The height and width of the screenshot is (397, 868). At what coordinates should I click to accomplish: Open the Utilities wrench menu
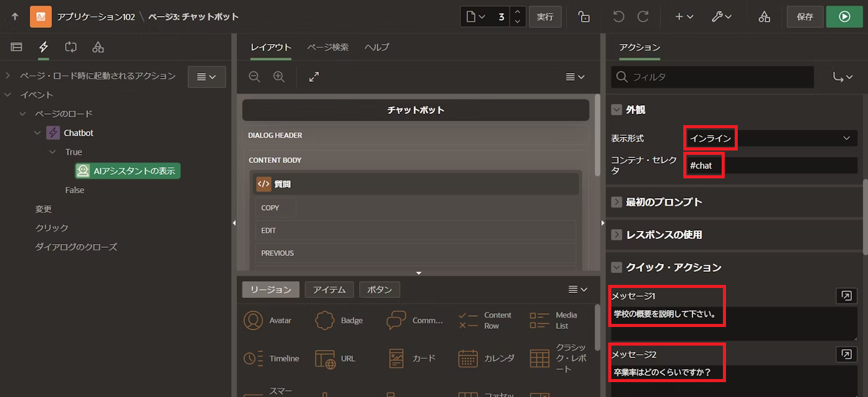tap(721, 17)
